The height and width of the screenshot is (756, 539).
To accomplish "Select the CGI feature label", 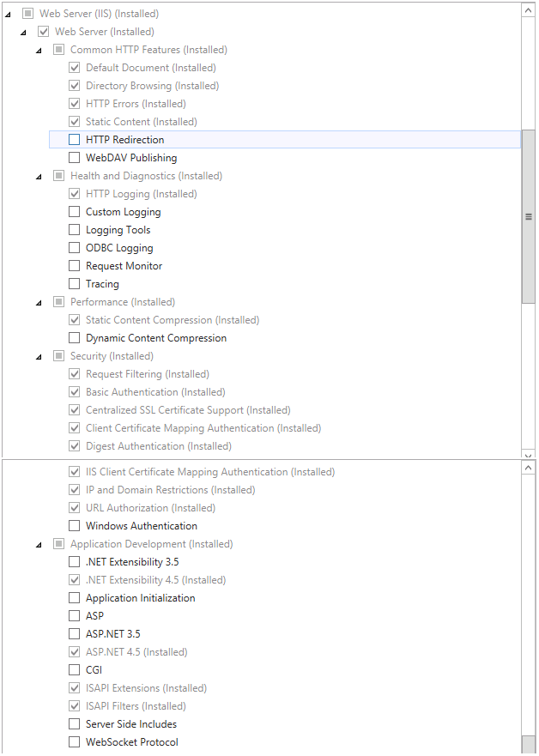I will point(94,670).
